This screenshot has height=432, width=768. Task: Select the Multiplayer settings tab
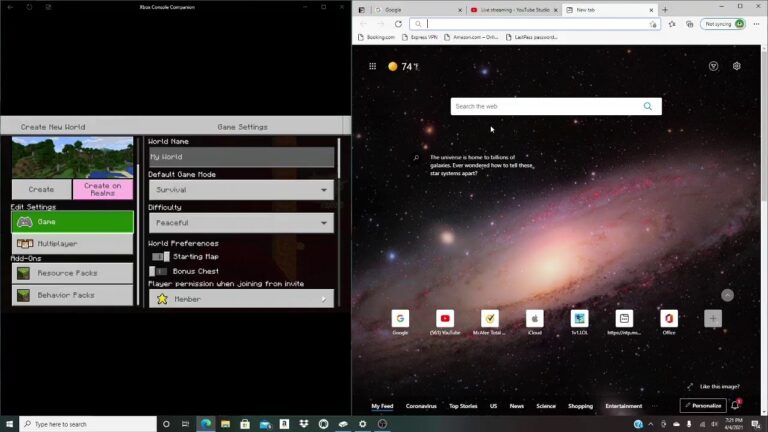click(72, 243)
